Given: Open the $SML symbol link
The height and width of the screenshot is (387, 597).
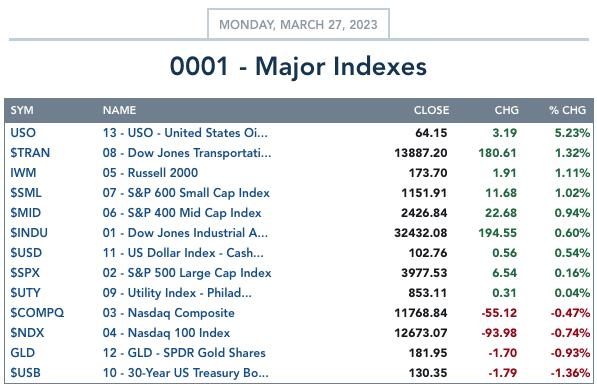Looking at the screenshot, I should pos(26,193).
